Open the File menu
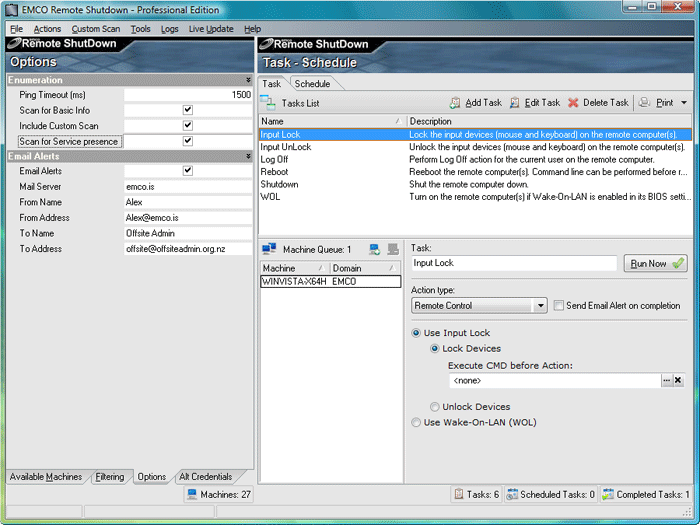Image resolution: width=700 pixels, height=525 pixels. tap(17, 29)
